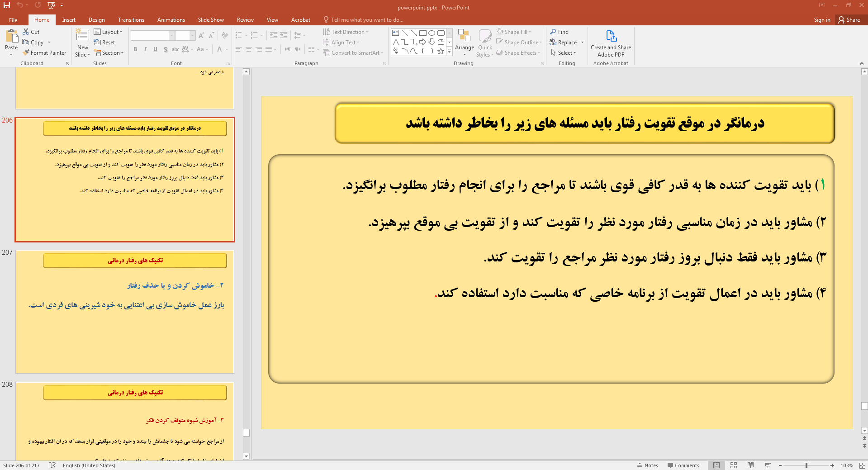868x470 pixels.
Task: Click English (United States) language indicator
Action: (x=89, y=465)
